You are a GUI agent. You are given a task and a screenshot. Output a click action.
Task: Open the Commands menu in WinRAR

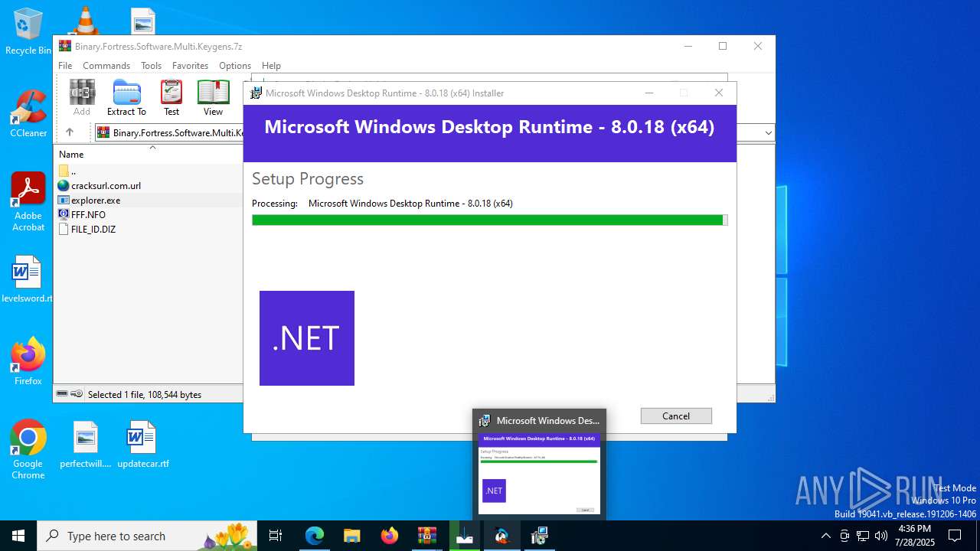pyautogui.click(x=106, y=66)
